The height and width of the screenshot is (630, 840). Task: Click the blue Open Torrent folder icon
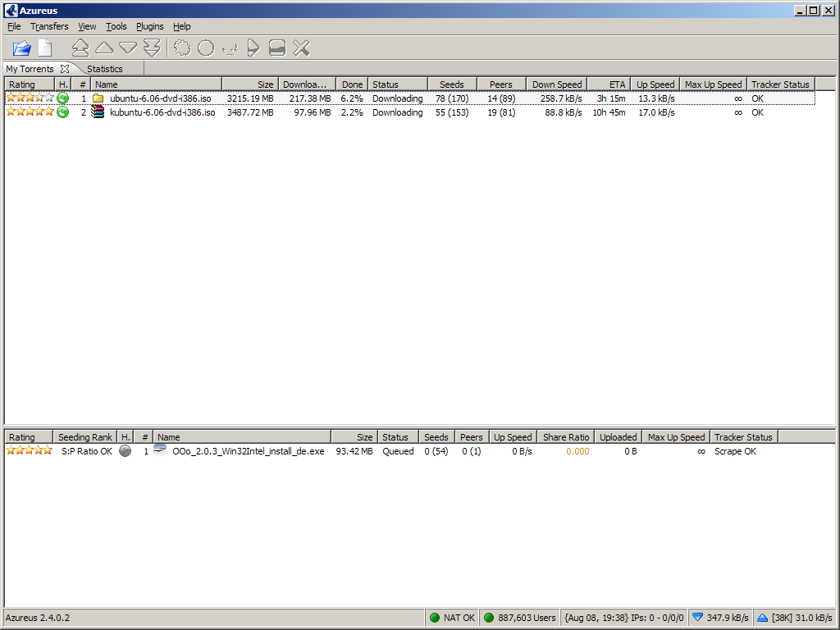[x=21, y=48]
